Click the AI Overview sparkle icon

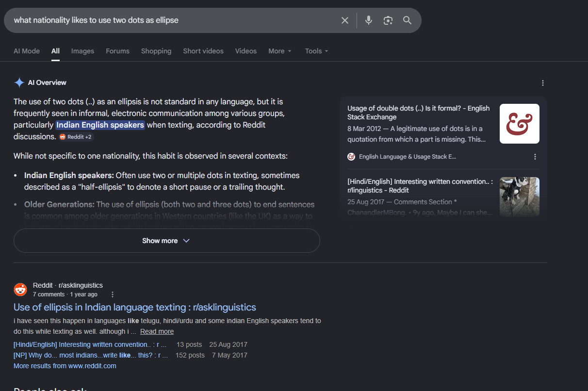click(19, 82)
